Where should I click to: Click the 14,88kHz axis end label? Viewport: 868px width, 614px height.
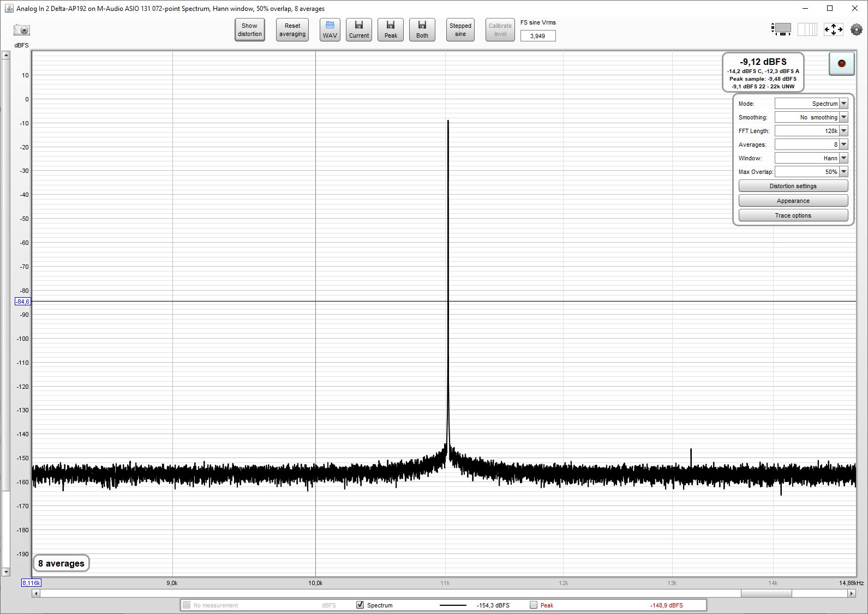coord(851,583)
